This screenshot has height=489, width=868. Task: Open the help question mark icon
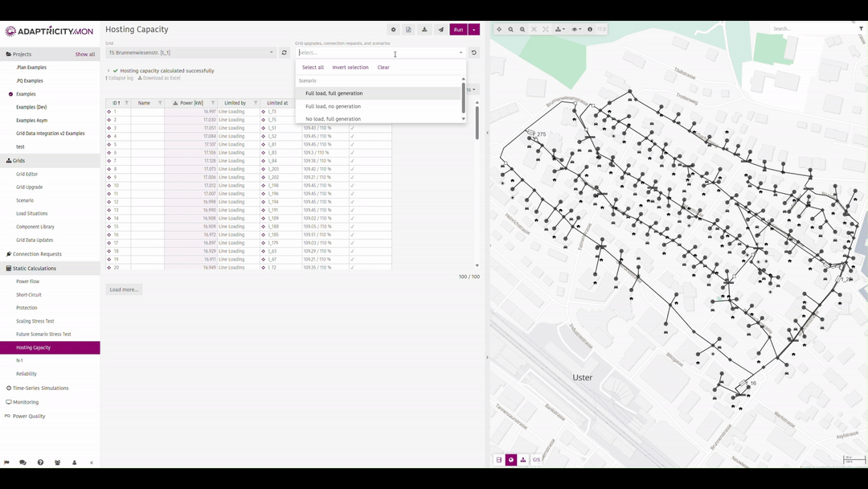tap(40, 462)
